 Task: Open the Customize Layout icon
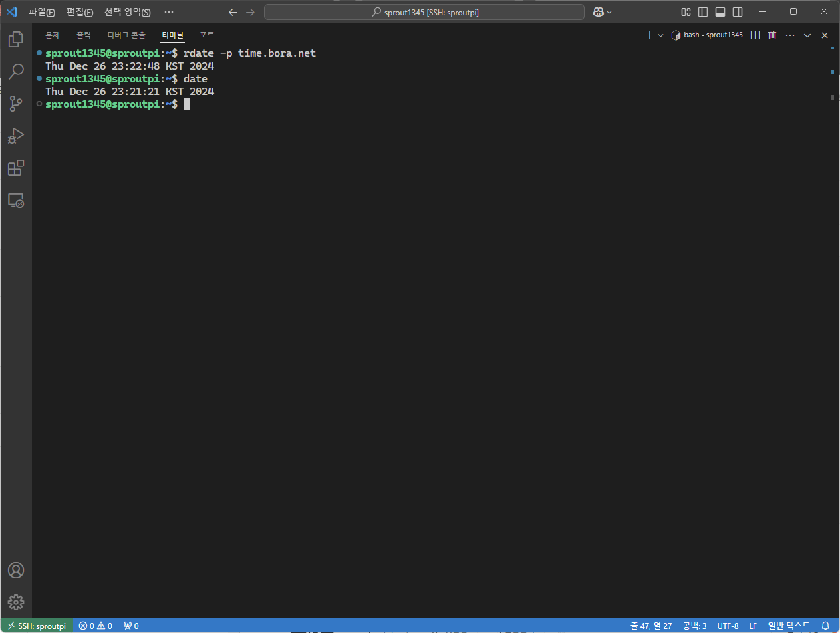686,12
